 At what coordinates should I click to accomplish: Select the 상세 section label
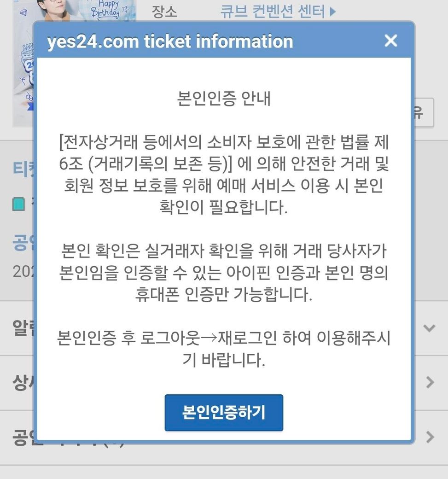point(23,382)
